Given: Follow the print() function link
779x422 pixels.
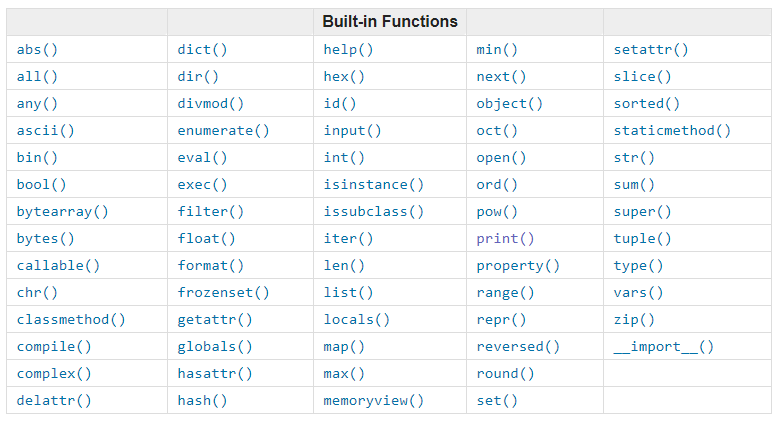Looking at the screenshot, I should coord(505,238).
